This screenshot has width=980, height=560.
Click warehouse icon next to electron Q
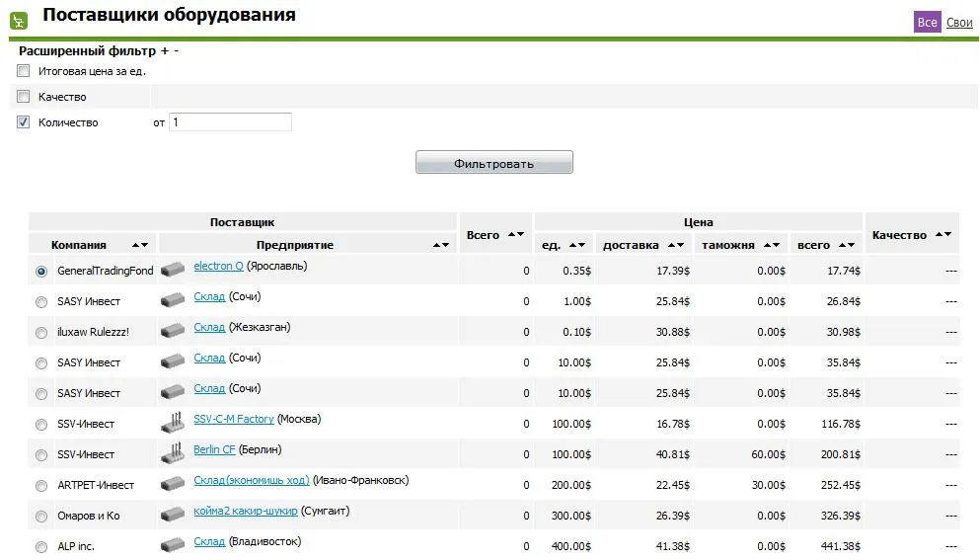click(173, 270)
